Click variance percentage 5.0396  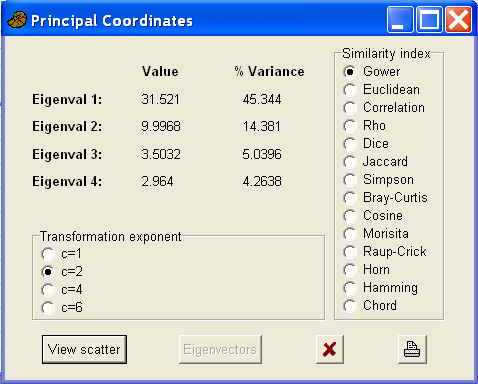point(262,154)
